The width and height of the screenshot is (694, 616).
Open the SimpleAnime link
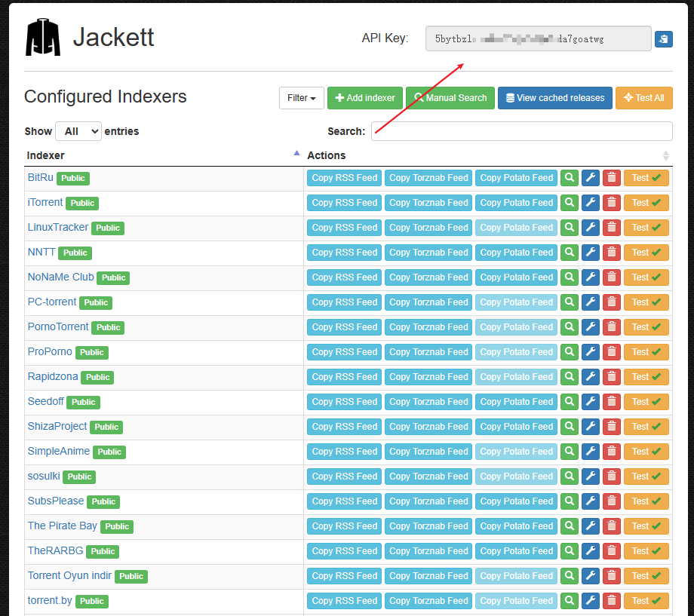58,451
